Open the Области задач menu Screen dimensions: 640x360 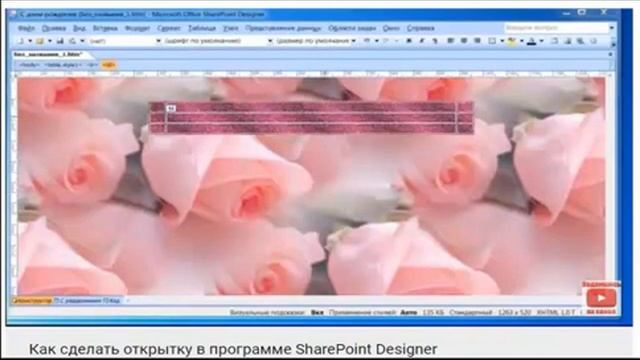(x=352, y=28)
